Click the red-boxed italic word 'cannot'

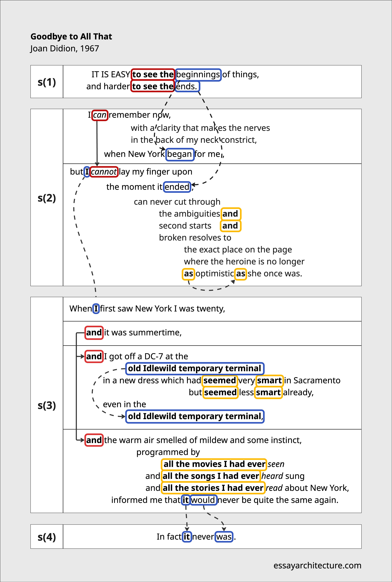[104, 172]
